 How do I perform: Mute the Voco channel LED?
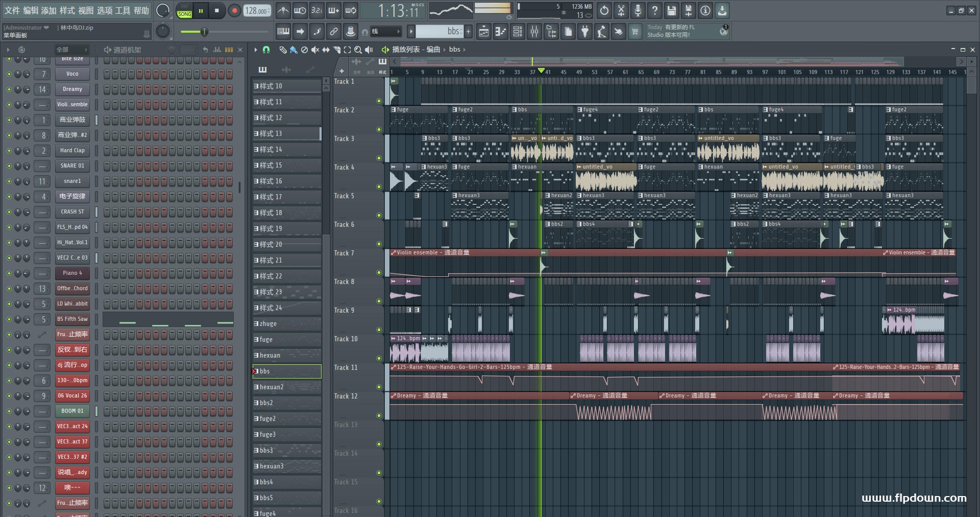[x=9, y=74]
